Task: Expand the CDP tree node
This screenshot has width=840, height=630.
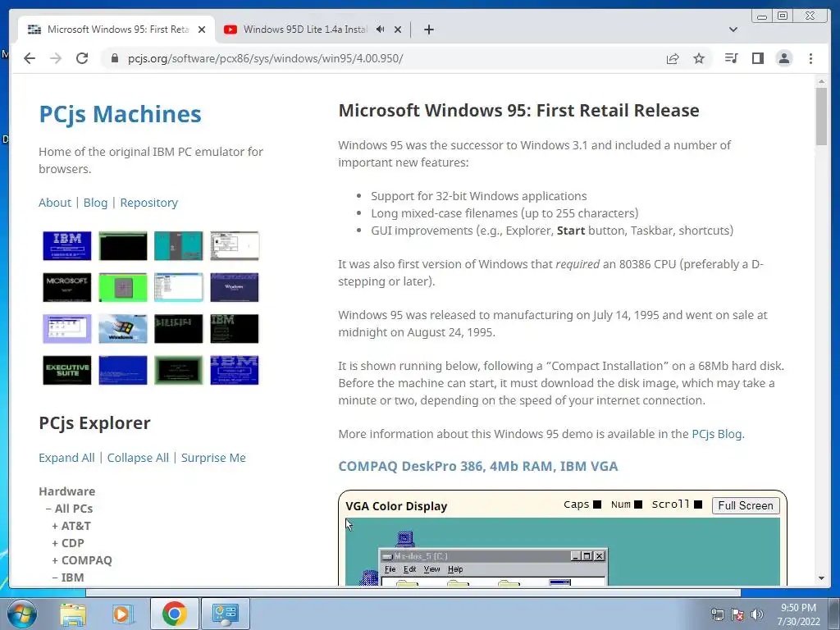Action: (x=68, y=543)
